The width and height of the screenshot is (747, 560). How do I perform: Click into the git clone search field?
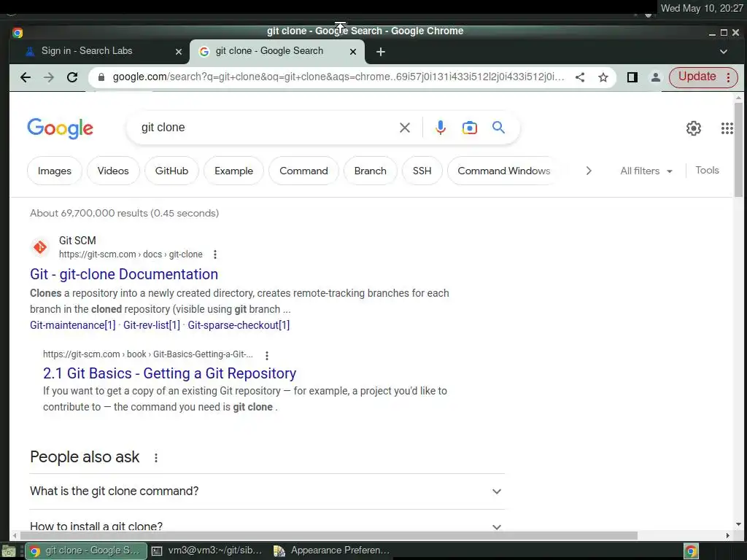(x=267, y=128)
